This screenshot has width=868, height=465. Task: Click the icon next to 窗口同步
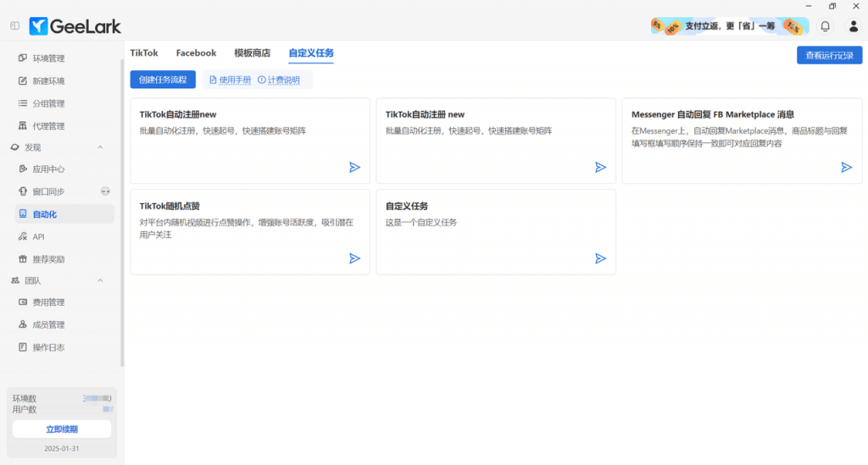click(105, 191)
